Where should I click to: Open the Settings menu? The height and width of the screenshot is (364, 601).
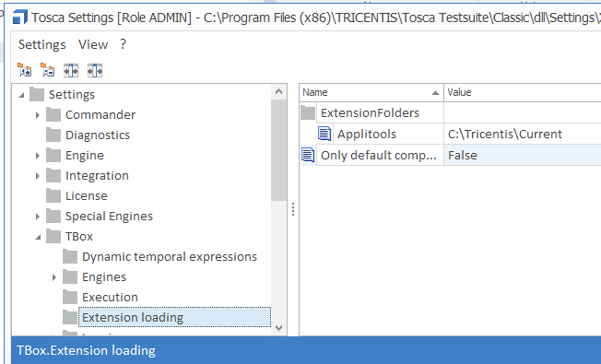[42, 44]
